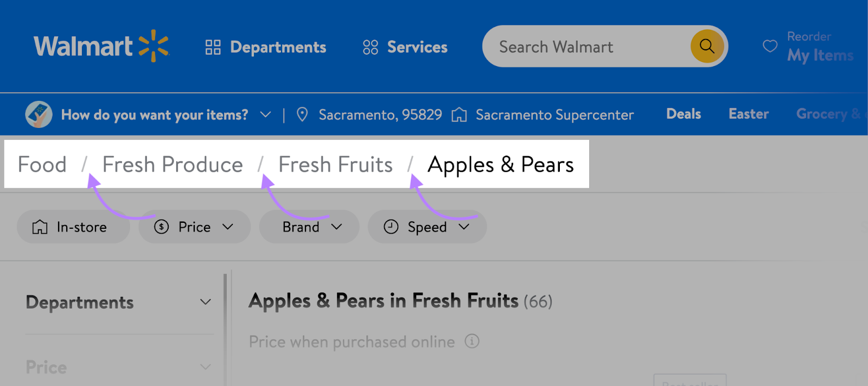Click inside the Search Walmart field
Image resolution: width=868 pixels, height=386 pixels.
(586, 46)
